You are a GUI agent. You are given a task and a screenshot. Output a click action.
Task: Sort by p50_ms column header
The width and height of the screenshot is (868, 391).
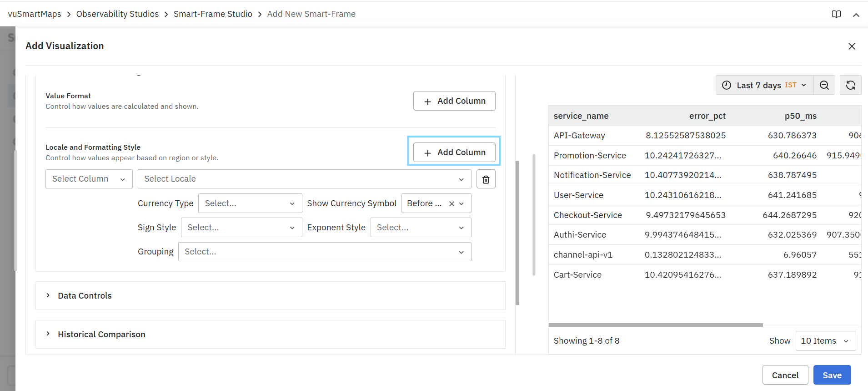[800, 116]
